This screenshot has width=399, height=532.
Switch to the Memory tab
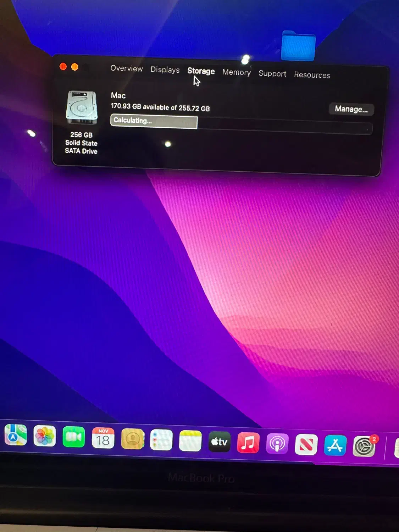[x=237, y=72]
